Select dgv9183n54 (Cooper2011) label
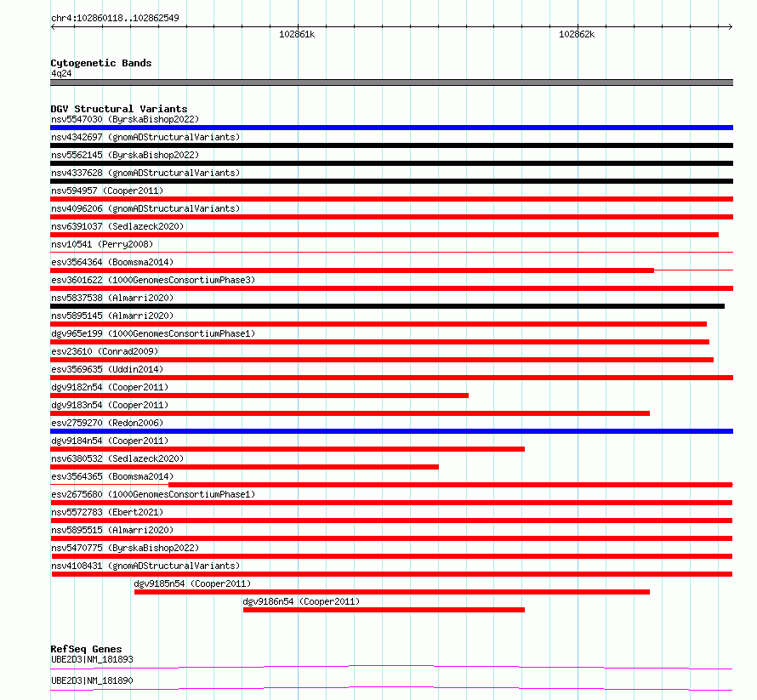The height and width of the screenshot is (700, 757). coord(110,405)
